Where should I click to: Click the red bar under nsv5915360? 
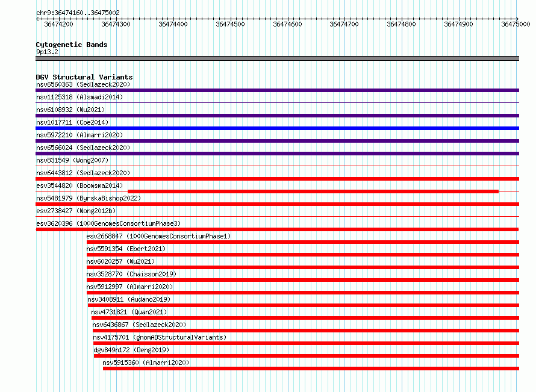click(x=311, y=369)
